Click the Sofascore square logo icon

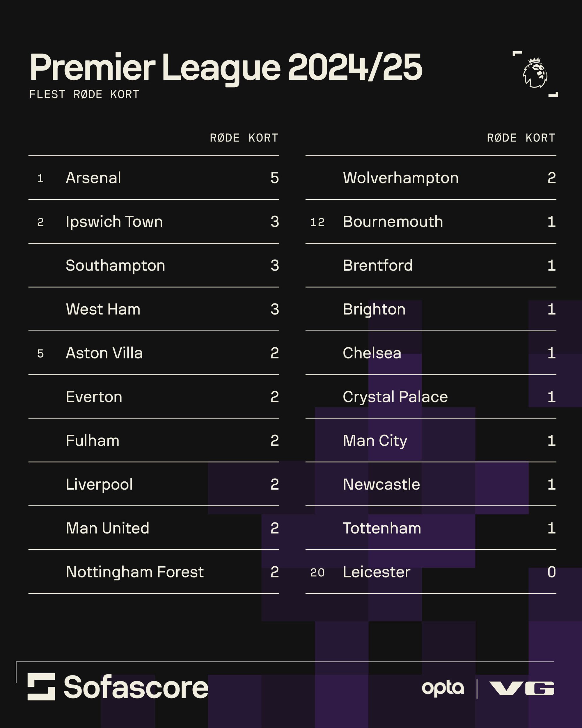coord(41,686)
